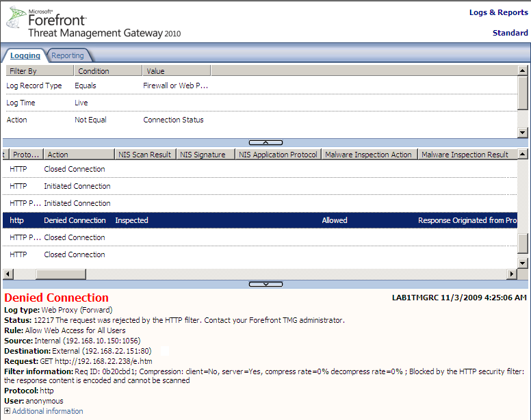Click the 'Connection Status' filter value

tap(173, 120)
